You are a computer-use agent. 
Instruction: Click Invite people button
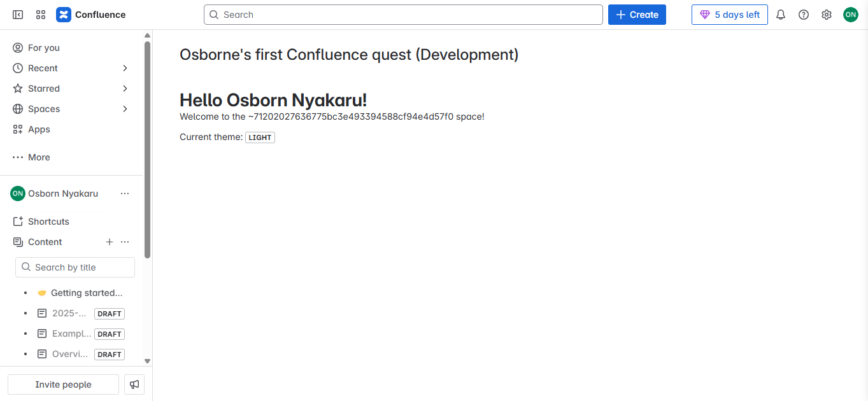pyautogui.click(x=63, y=384)
